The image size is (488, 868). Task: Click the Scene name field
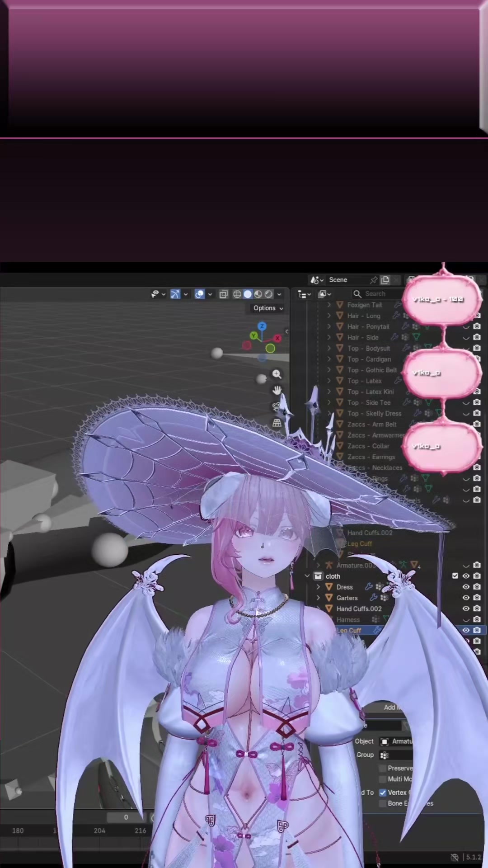(x=347, y=280)
